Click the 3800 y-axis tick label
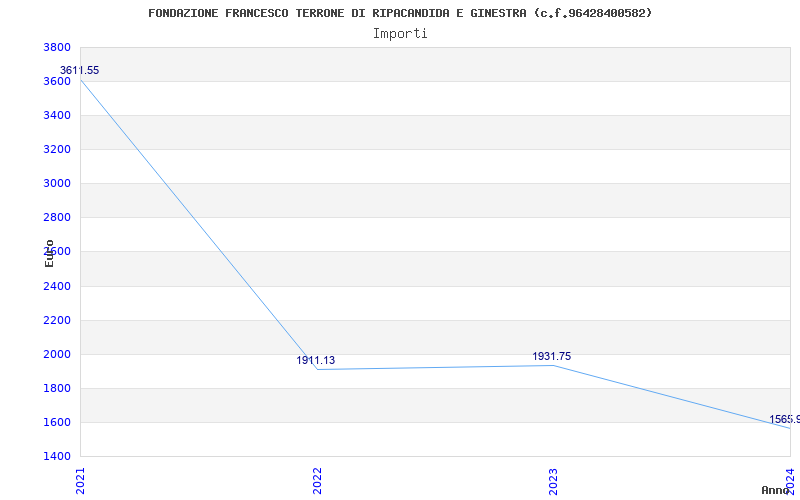Screen dimensions: 800x500 [x=57, y=47]
